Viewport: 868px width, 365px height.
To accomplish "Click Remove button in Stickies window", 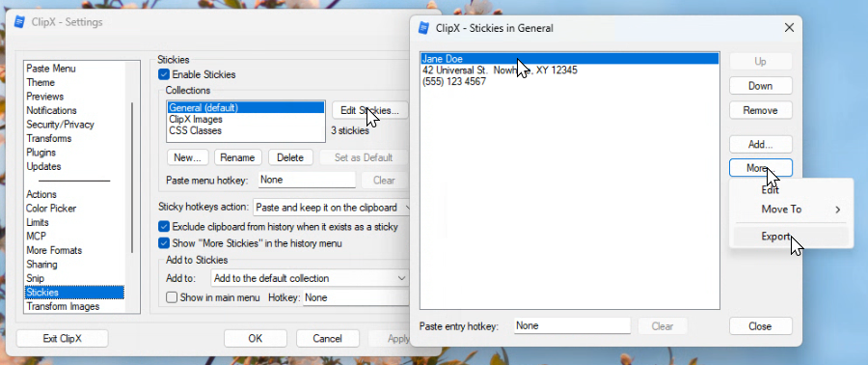I will (x=761, y=110).
